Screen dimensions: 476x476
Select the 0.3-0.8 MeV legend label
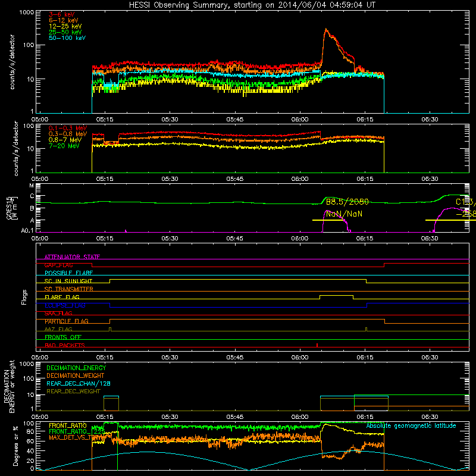click(x=68, y=134)
